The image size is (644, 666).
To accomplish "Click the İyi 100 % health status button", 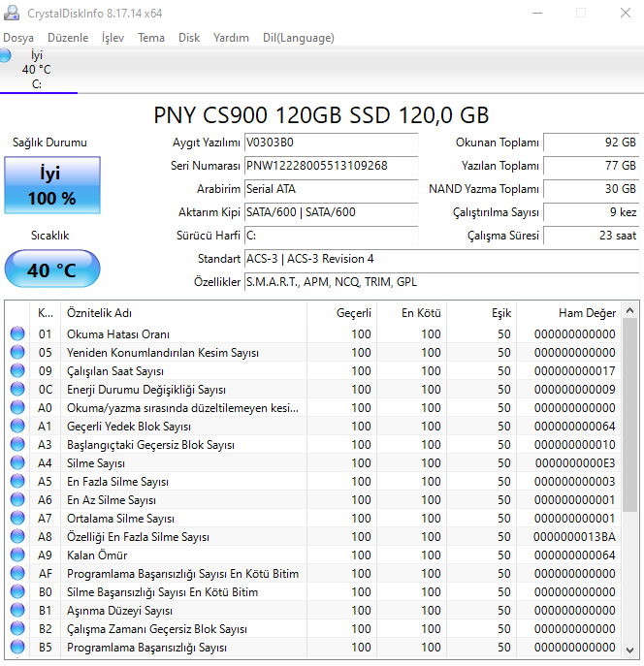I will pyautogui.click(x=52, y=185).
